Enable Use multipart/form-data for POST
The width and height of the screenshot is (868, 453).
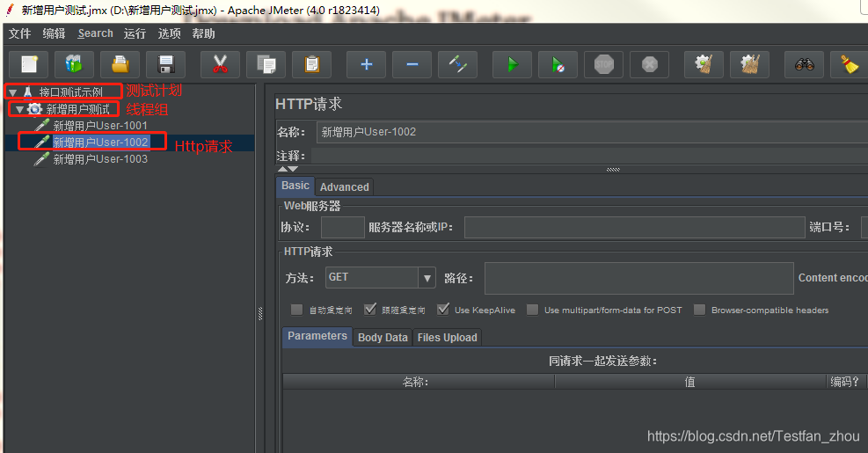tap(533, 310)
